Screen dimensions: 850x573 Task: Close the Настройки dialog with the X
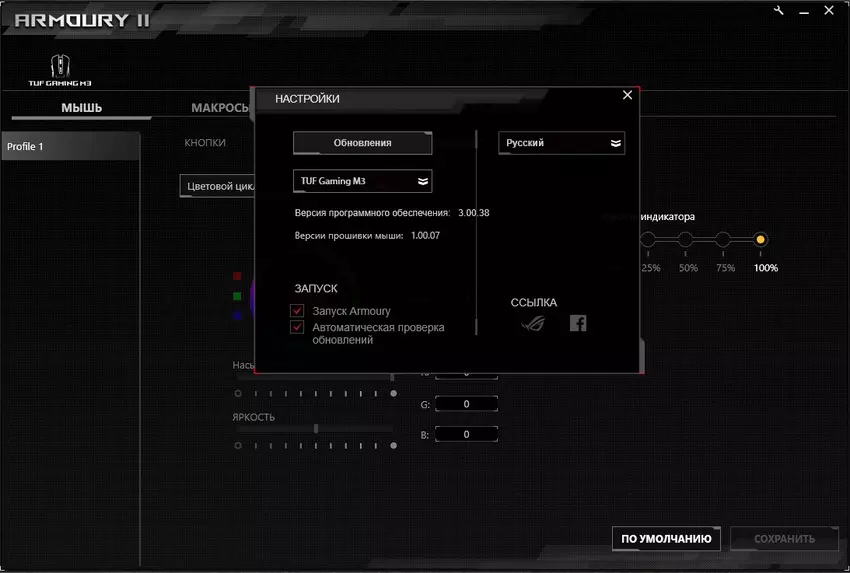pos(627,95)
